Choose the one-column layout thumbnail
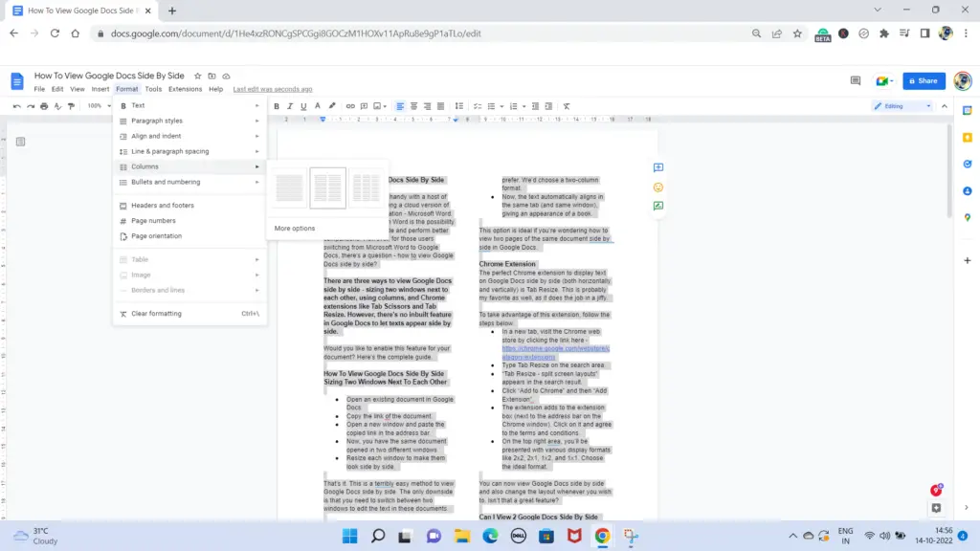Image resolution: width=980 pixels, height=551 pixels. [289, 187]
